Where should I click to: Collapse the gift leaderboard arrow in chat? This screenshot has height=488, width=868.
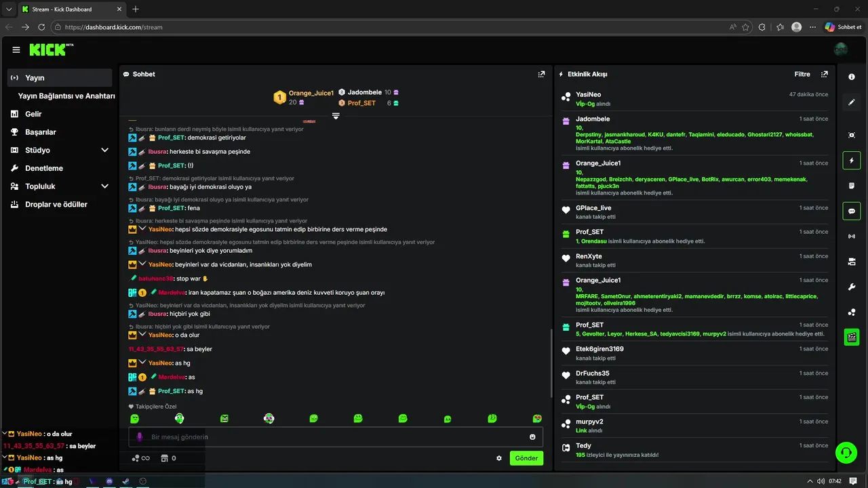336,116
